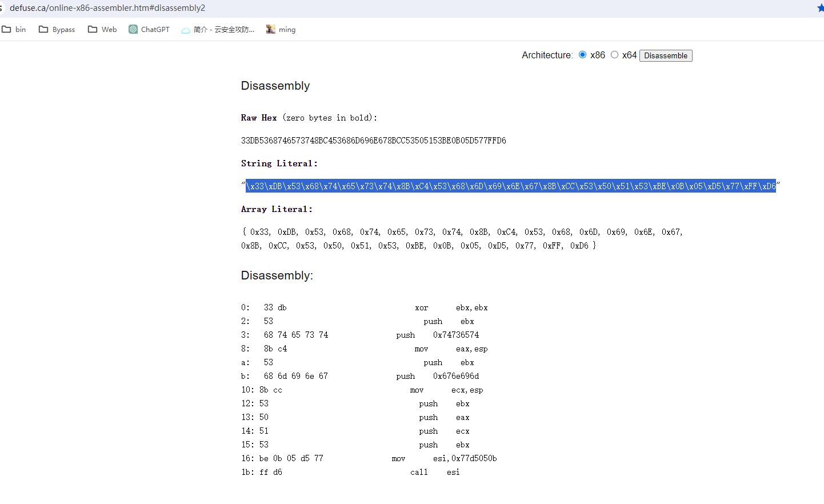Open the Bypass bookmarks folder

tap(57, 30)
